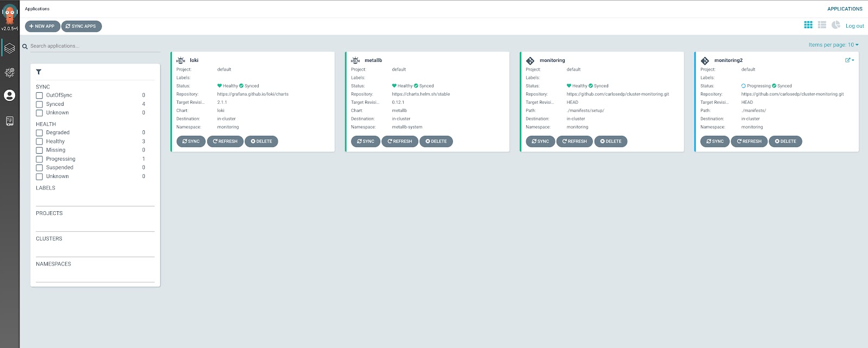Click the filter funnel icon
The width and height of the screenshot is (868, 348).
pos(39,72)
